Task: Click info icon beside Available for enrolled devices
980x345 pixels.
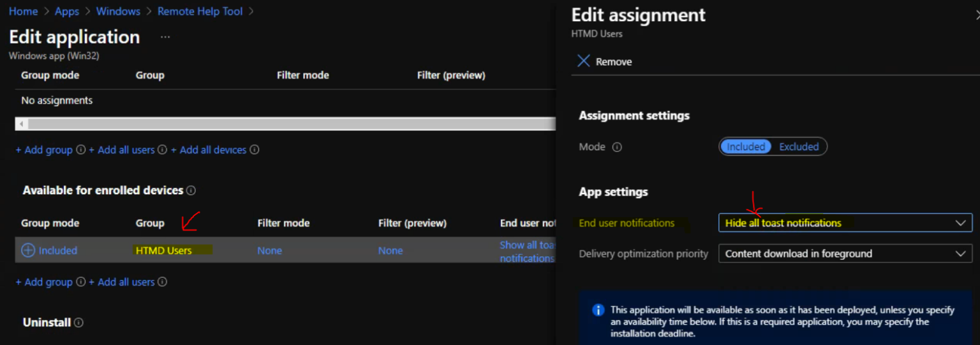Action: (x=191, y=190)
